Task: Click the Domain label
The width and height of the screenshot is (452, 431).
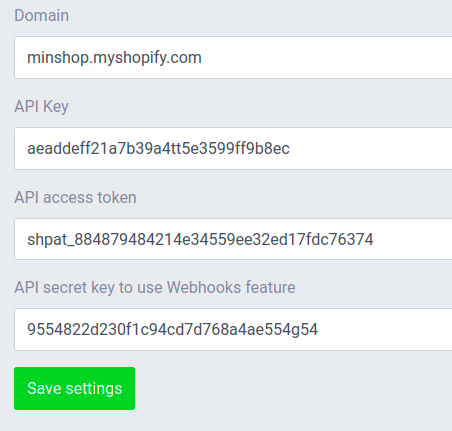Action: pos(42,16)
